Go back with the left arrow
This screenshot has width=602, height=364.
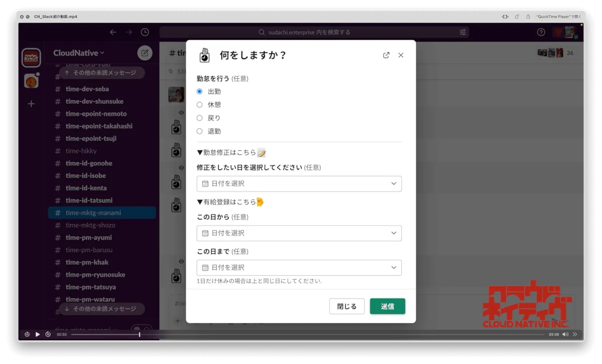(x=113, y=32)
